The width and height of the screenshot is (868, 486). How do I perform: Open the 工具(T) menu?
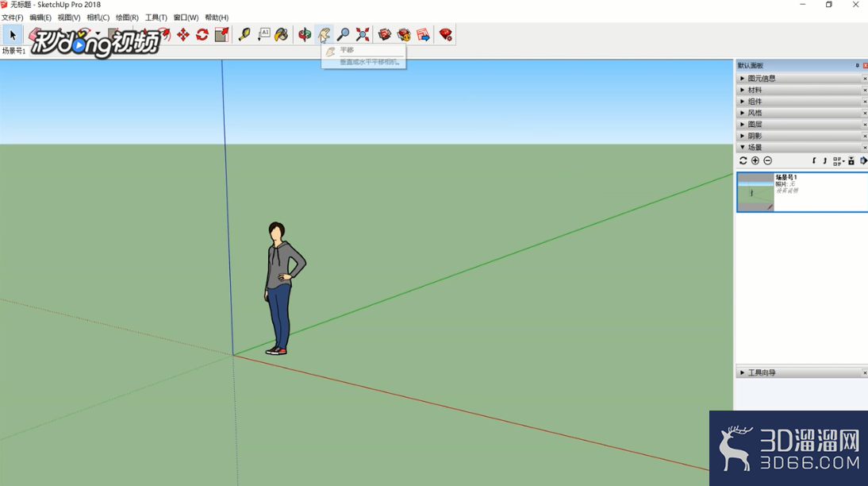pos(156,17)
